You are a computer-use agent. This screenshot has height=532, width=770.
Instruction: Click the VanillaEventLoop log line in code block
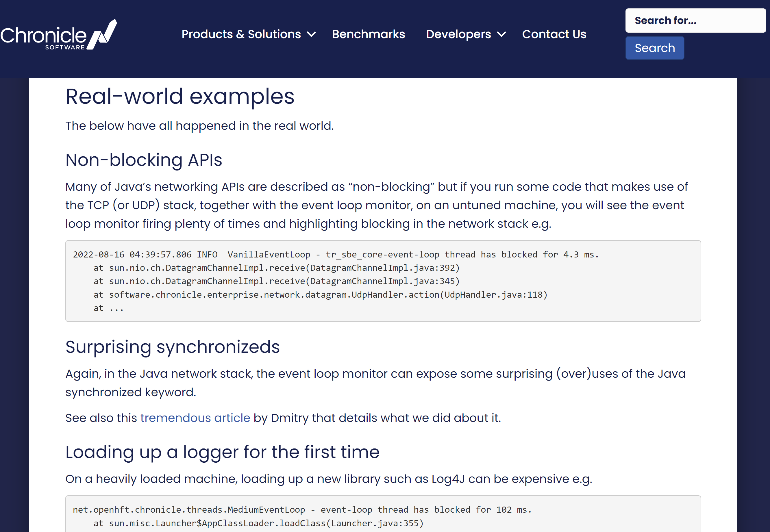(x=335, y=255)
